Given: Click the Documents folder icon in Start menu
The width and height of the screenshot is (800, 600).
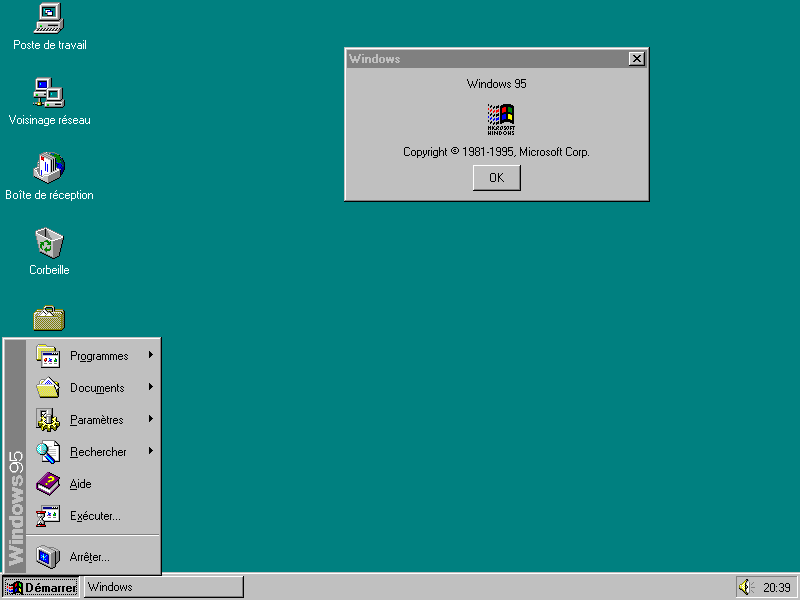Looking at the screenshot, I should click(x=48, y=388).
